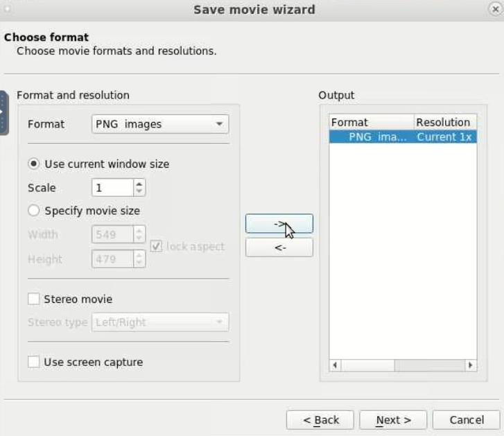The width and height of the screenshot is (504, 436).
Task: Click into the Scale input field
Action: [112, 188]
